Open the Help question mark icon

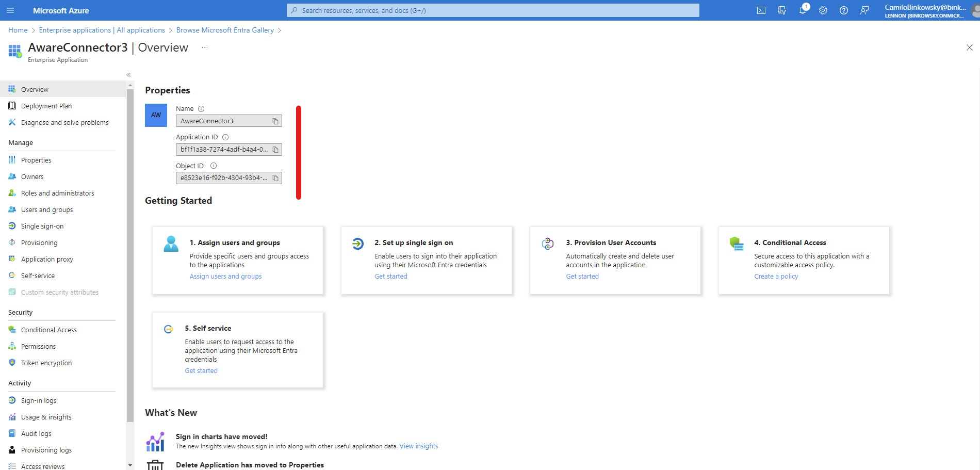click(844, 10)
